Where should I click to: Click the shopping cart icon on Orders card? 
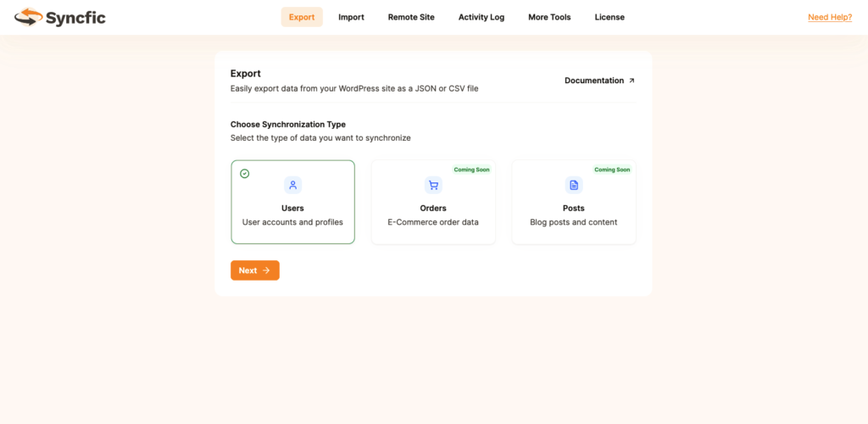tap(433, 185)
